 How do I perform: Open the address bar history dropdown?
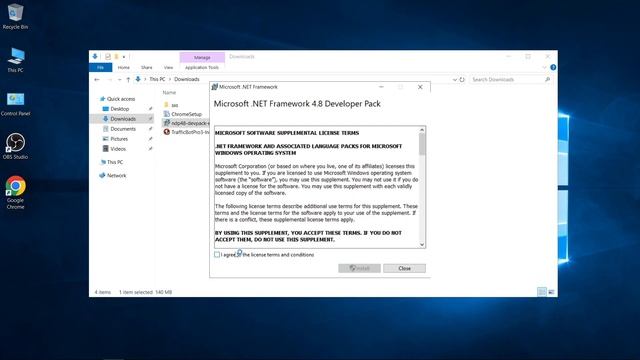(x=454, y=80)
